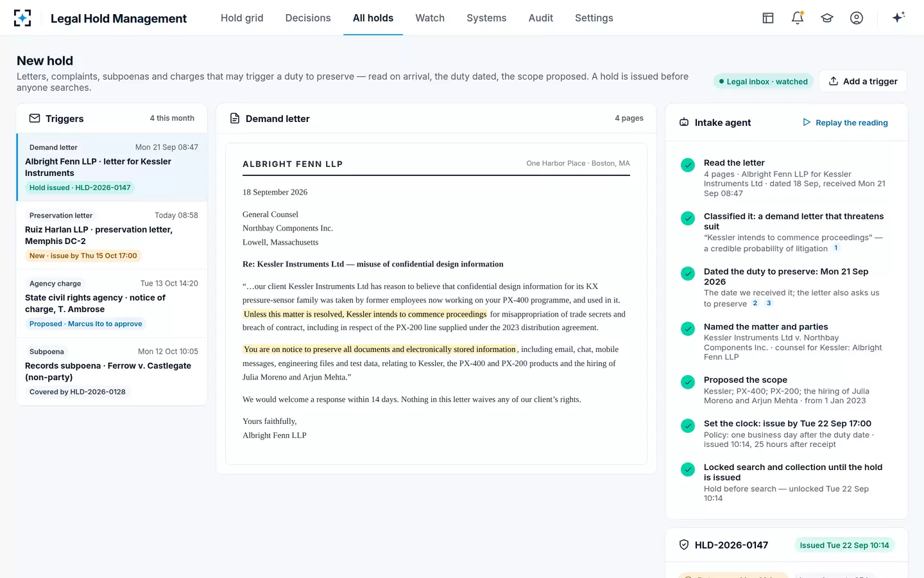
Task: Click citation 1 under Classified it step
Action: (x=836, y=248)
